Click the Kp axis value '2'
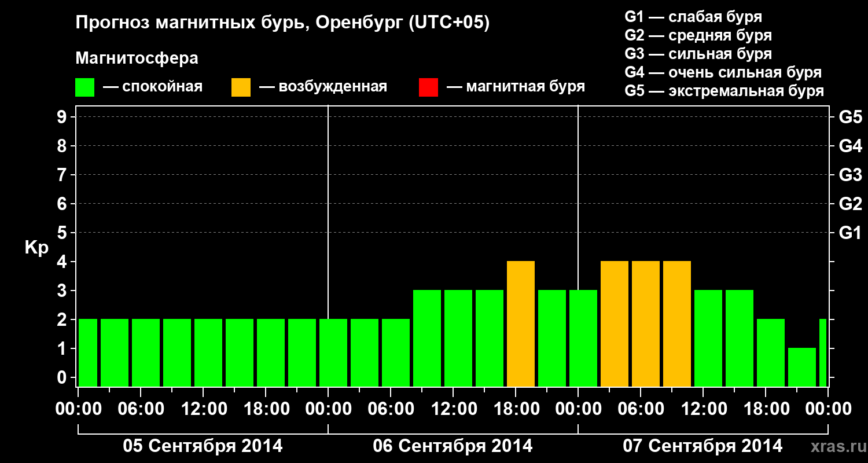This screenshot has width=868, height=463. [x=63, y=319]
